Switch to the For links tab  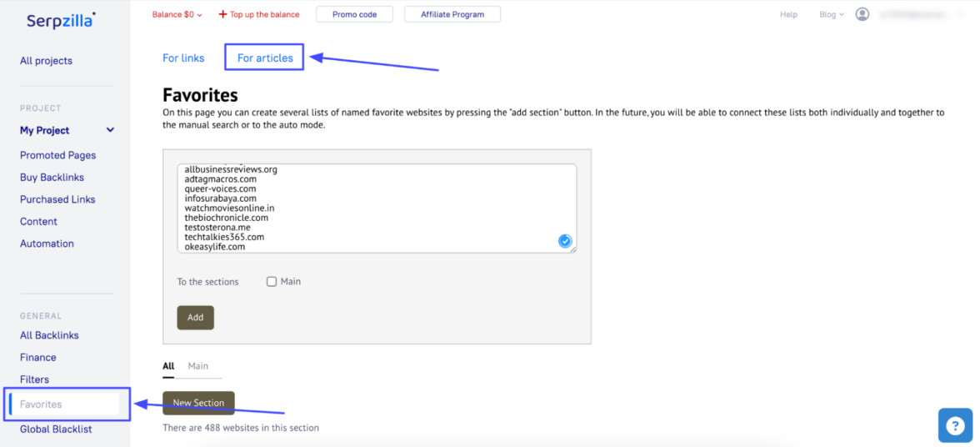183,58
